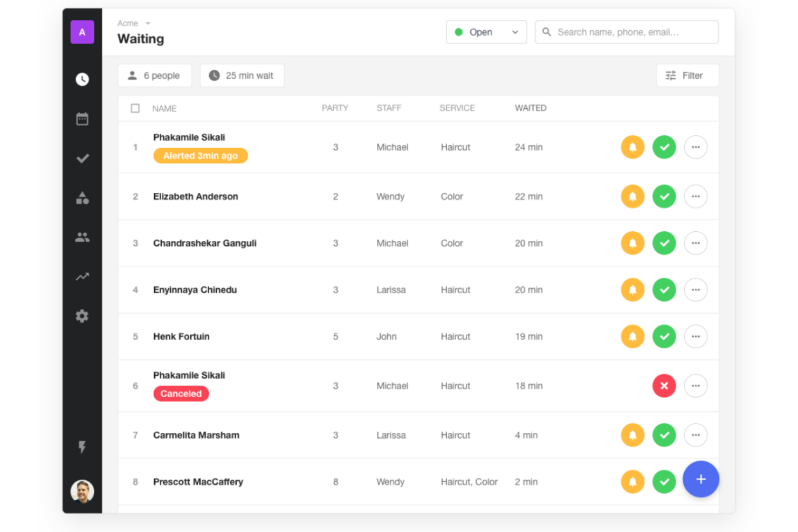This screenshot has width=798, height=532.
Task: Open the Filter panel
Action: [x=687, y=75]
